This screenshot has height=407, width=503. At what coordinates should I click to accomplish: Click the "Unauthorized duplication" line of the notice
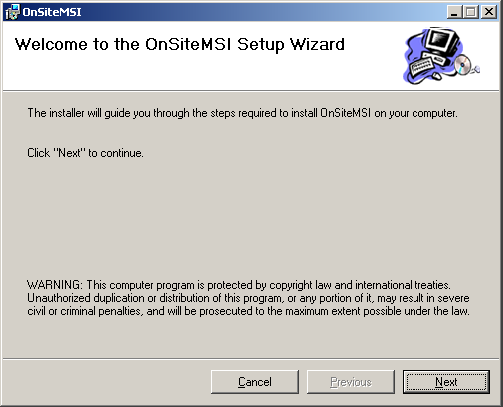coord(248,298)
